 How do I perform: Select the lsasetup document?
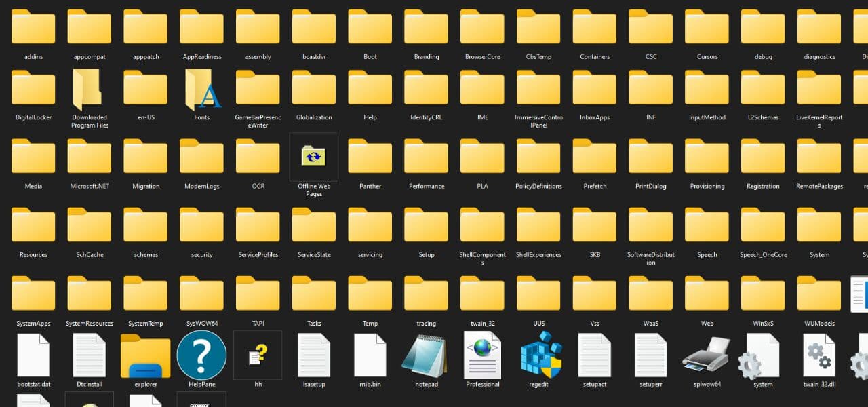pyautogui.click(x=313, y=355)
